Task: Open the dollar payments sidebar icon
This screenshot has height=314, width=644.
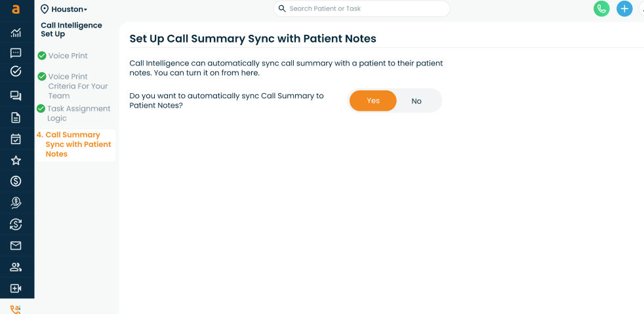Action: click(16, 182)
